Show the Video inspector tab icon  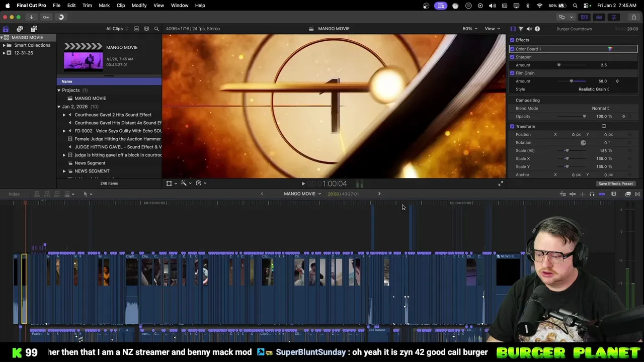click(513, 29)
